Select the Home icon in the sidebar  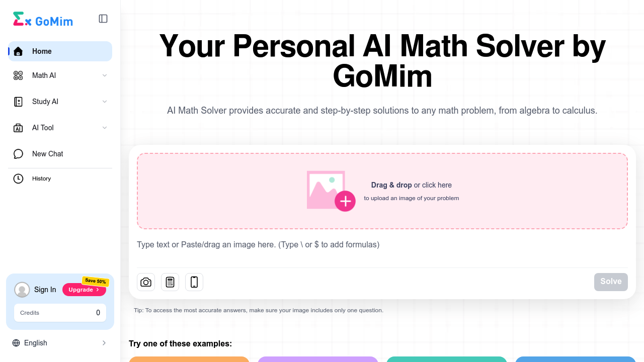18,51
